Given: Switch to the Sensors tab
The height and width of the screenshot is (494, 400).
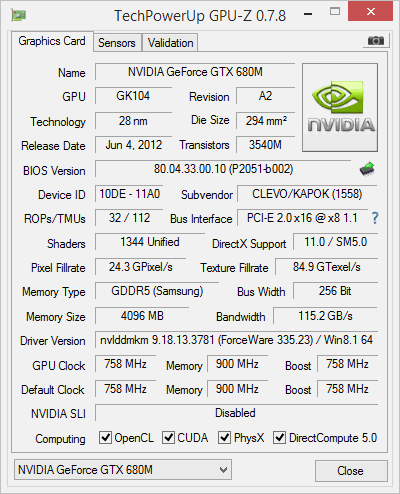Looking at the screenshot, I should [117, 43].
